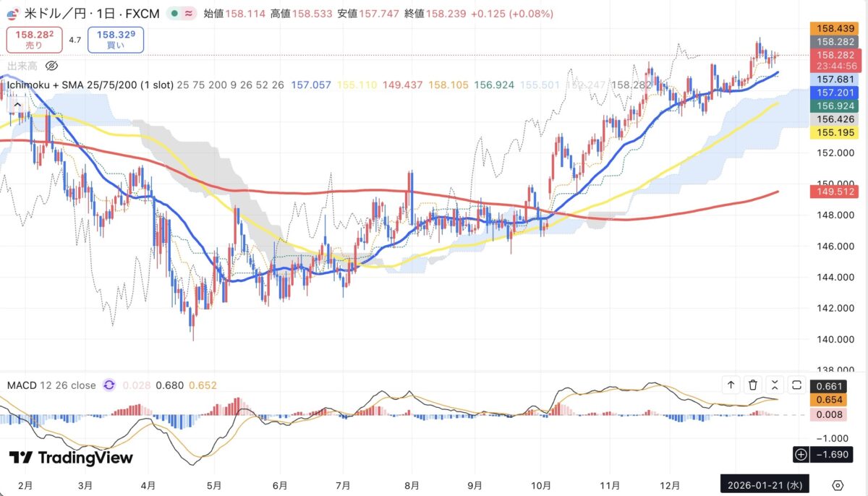Click the plus icon beside -1.690
The height and width of the screenshot is (496, 868).
click(800, 455)
